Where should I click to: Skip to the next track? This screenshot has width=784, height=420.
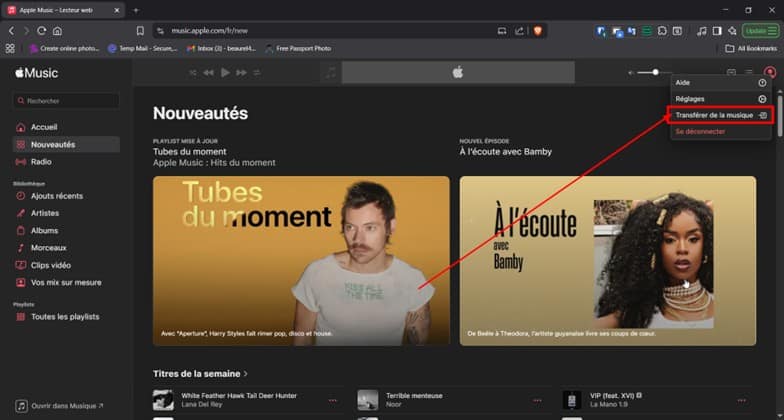[x=242, y=73]
